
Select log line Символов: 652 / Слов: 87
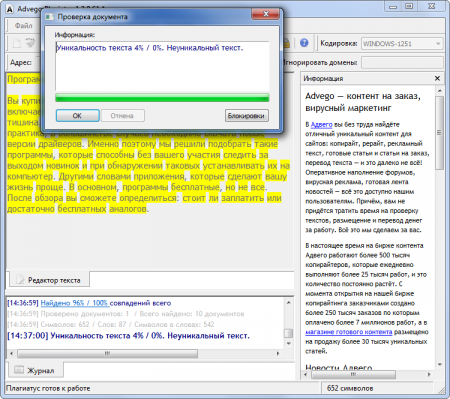[111, 324]
